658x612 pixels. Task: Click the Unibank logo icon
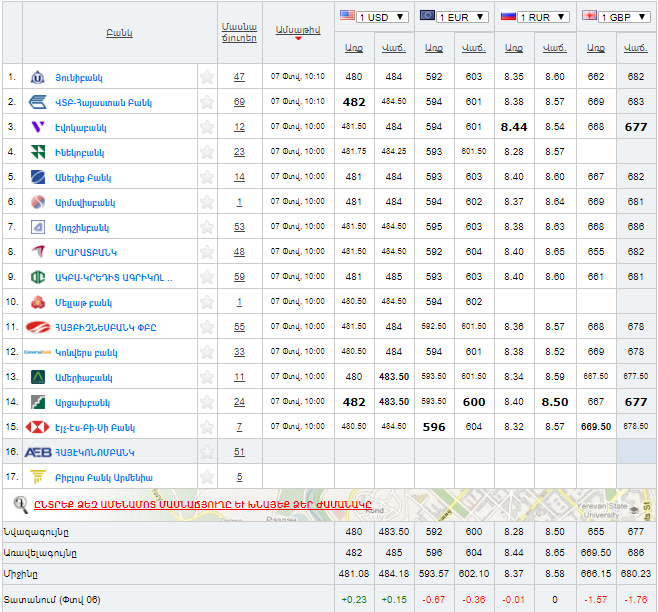38,77
